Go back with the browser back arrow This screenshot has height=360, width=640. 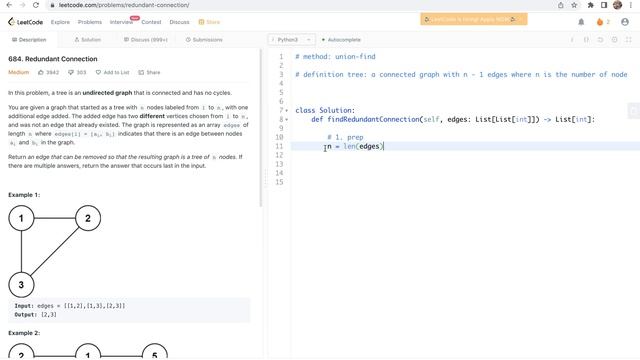point(9,5)
